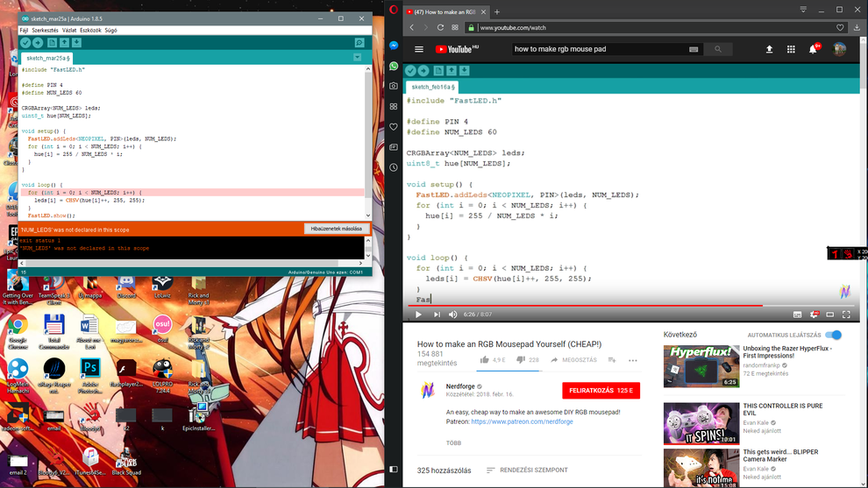Go to the YouTube home logo
868x488 pixels.
456,49
